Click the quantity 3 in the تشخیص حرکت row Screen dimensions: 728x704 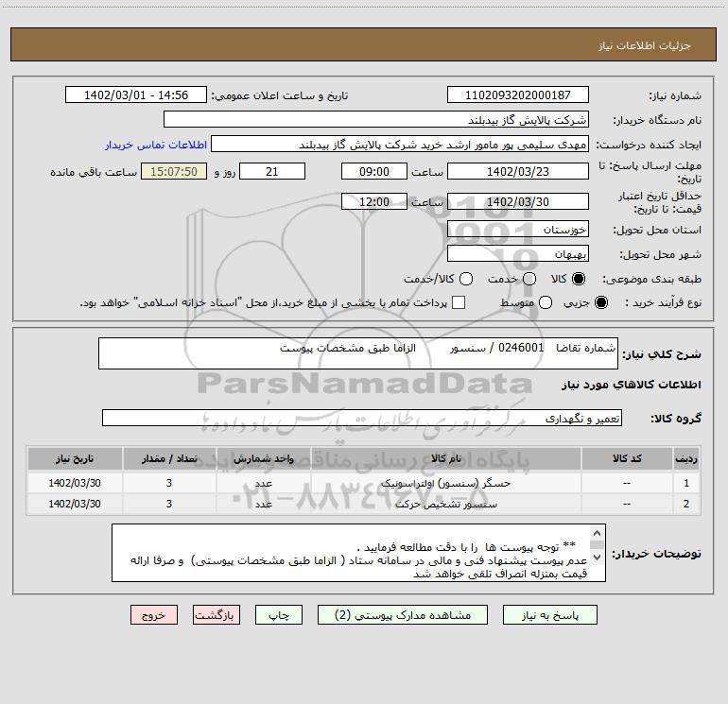[169, 504]
